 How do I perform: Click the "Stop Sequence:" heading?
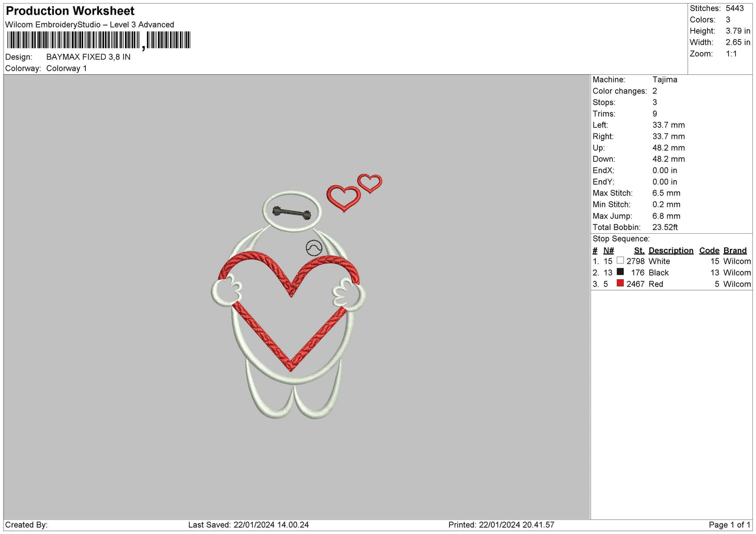point(621,239)
